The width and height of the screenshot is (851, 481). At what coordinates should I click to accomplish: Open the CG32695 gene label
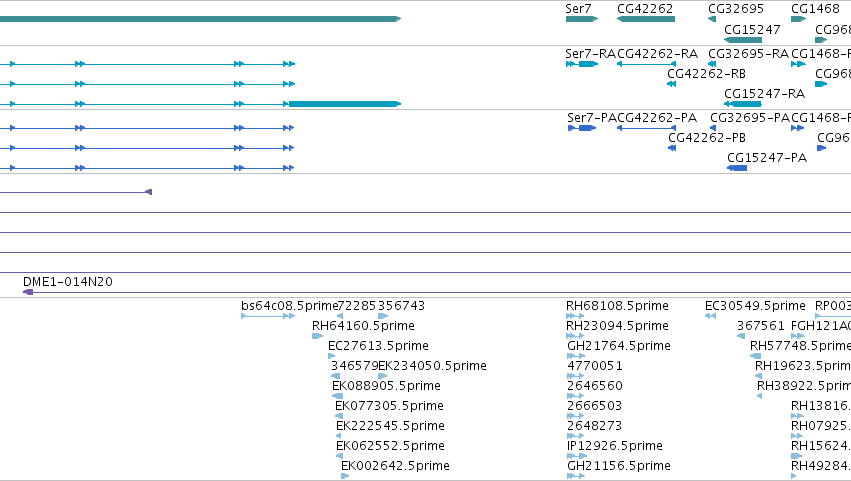coord(735,9)
